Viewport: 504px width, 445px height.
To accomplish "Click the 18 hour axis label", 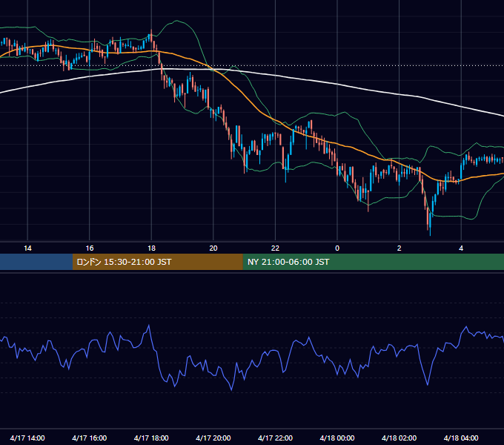I will click(151, 248).
